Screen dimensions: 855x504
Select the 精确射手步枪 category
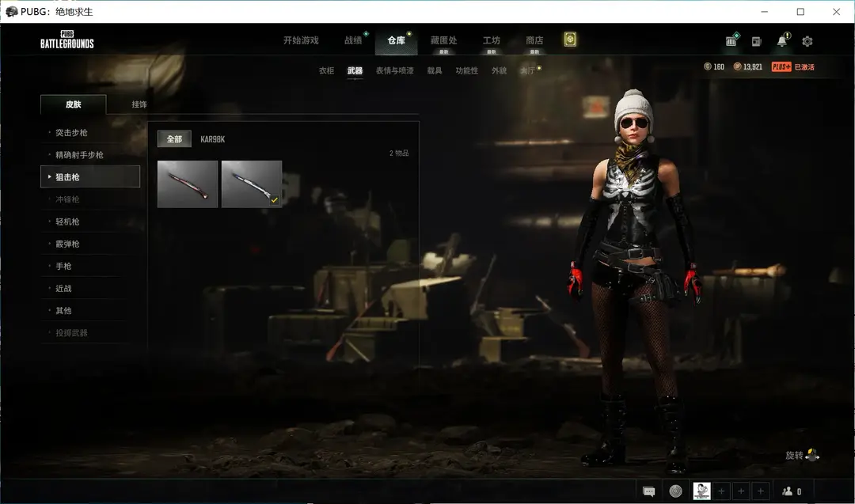pyautogui.click(x=90, y=155)
